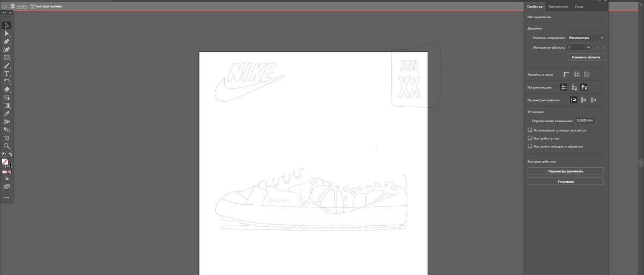This screenshot has width=644, height=275.
Task: Click the XX outline text on canvas
Action: pos(409,86)
